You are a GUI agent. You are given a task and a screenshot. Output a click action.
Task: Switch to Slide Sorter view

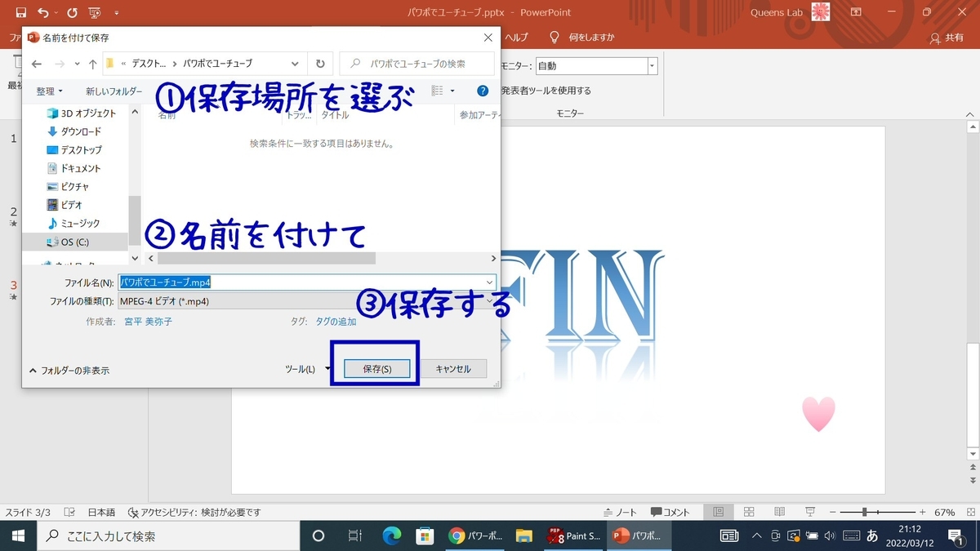point(748,512)
